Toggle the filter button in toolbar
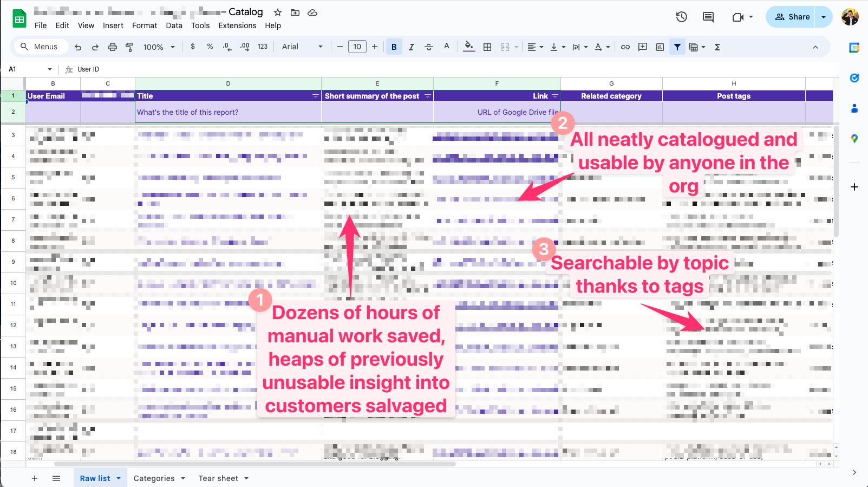The width and height of the screenshot is (868, 487). coord(677,47)
